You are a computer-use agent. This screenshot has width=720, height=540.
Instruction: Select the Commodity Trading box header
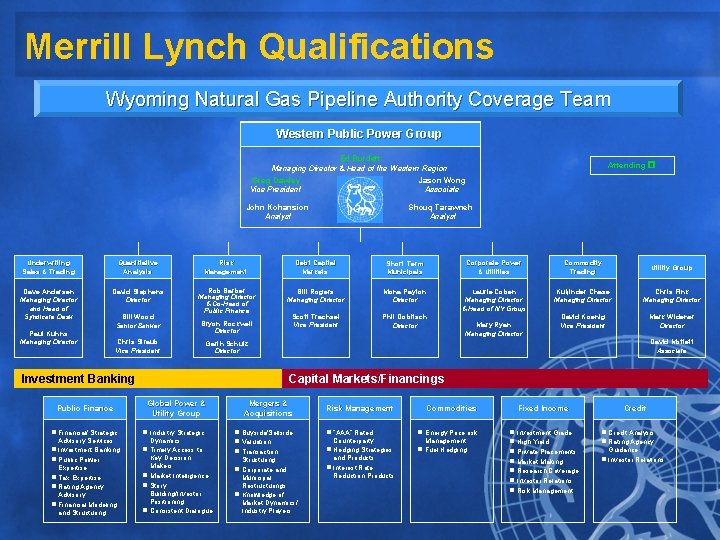(x=583, y=267)
